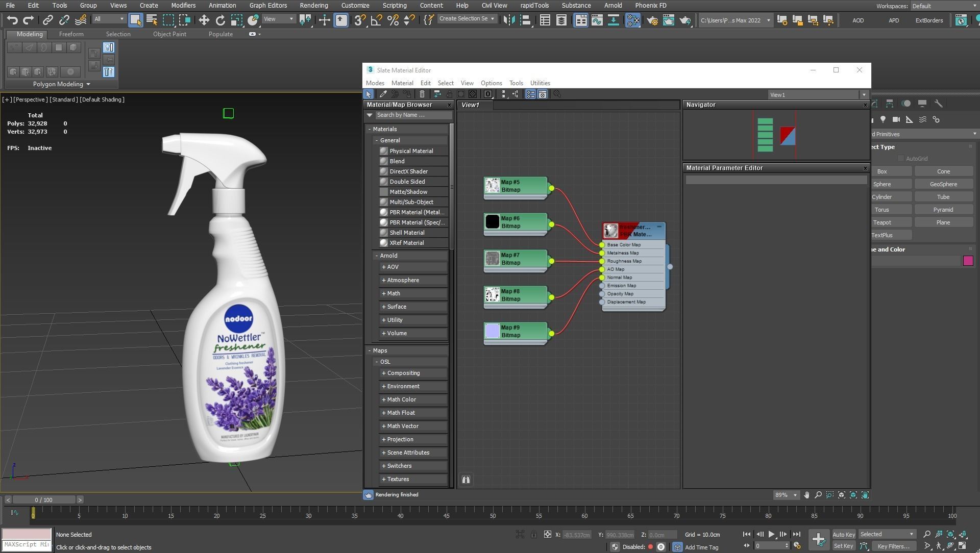Toggle the Angle Snap icon
Screen dimensions: 980x553
click(x=376, y=20)
